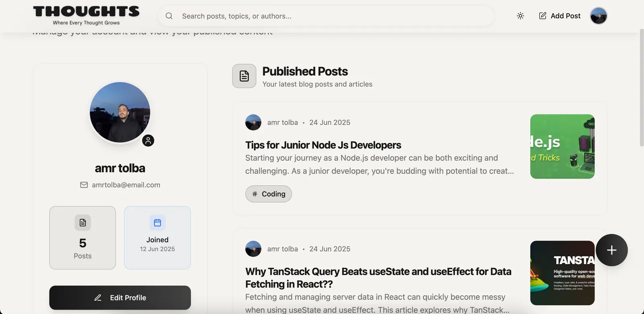Open Tips for Junior Node Js Developers post
Viewport: 644px width, 314px height.
pyautogui.click(x=323, y=145)
